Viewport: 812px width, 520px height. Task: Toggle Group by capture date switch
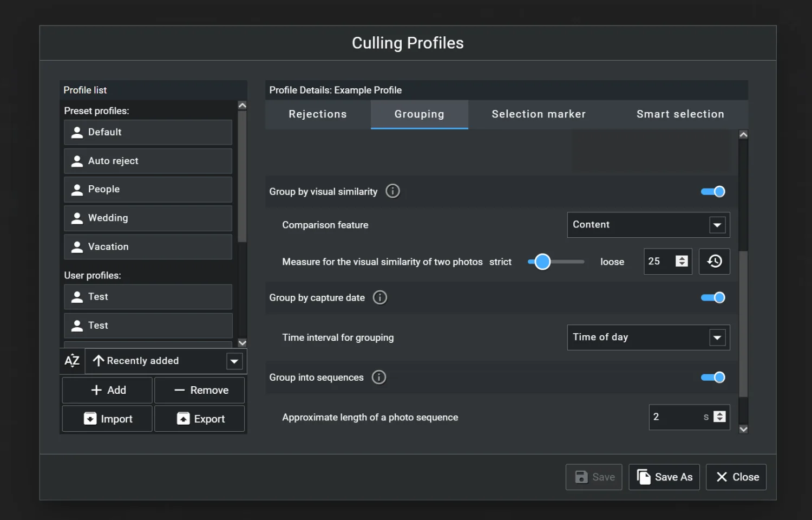click(x=713, y=297)
